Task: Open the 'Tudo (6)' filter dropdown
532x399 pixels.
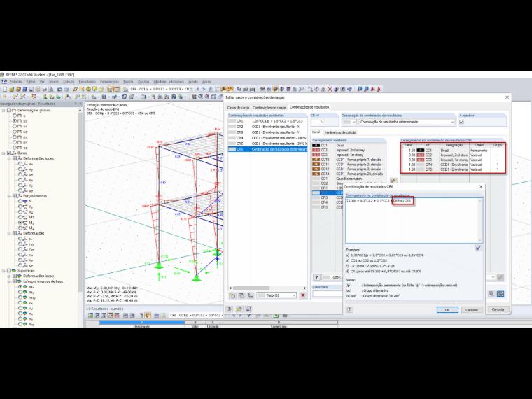Action: pyautogui.click(x=276, y=295)
